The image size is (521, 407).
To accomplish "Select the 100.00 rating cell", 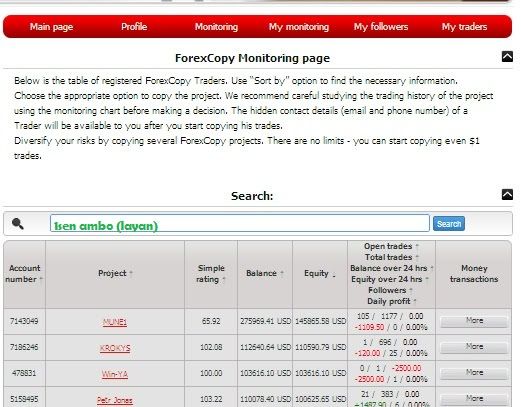I will (211, 373).
